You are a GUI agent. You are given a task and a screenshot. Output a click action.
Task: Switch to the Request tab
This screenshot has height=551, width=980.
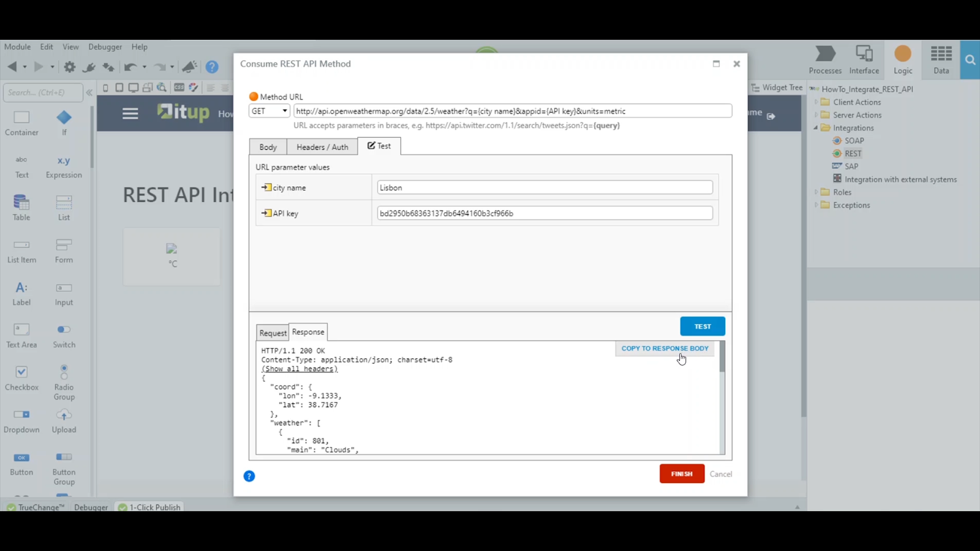coord(273,332)
